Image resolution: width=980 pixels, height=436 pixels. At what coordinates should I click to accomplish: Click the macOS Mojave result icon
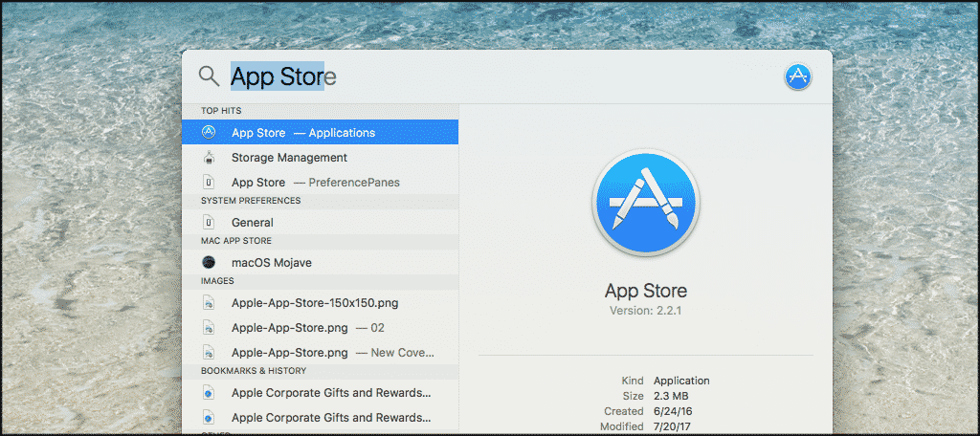click(209, 262)
